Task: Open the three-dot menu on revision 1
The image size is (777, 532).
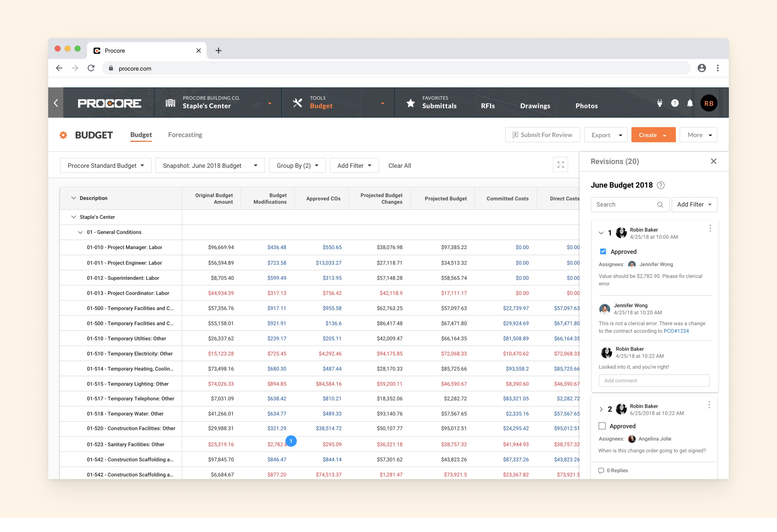Action: coord(710,229)
